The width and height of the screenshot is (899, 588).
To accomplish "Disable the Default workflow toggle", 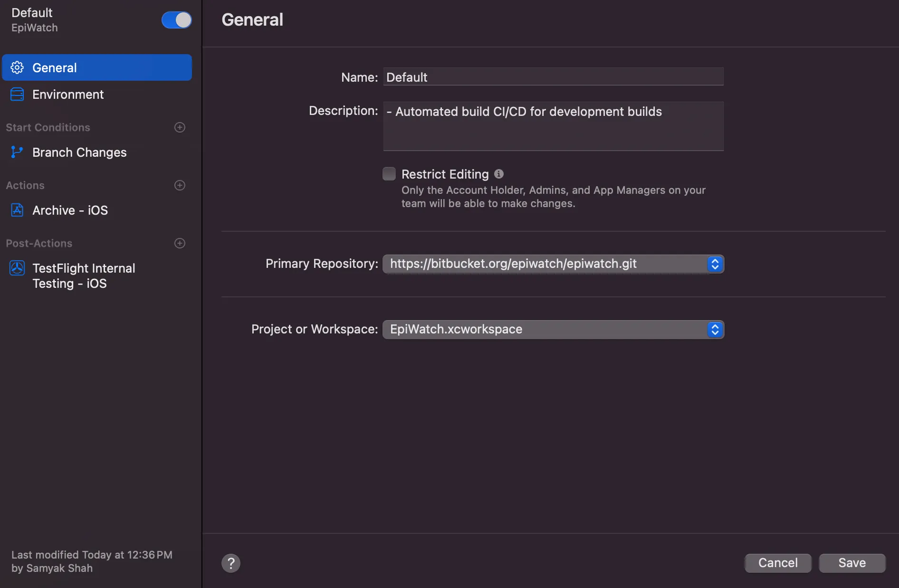I will [176, 20].
